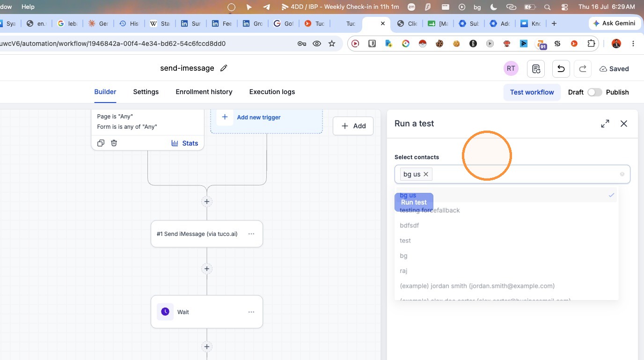Remove the bg us contact chip
This screenshot has height=360, width=644.
coord(426,174)
